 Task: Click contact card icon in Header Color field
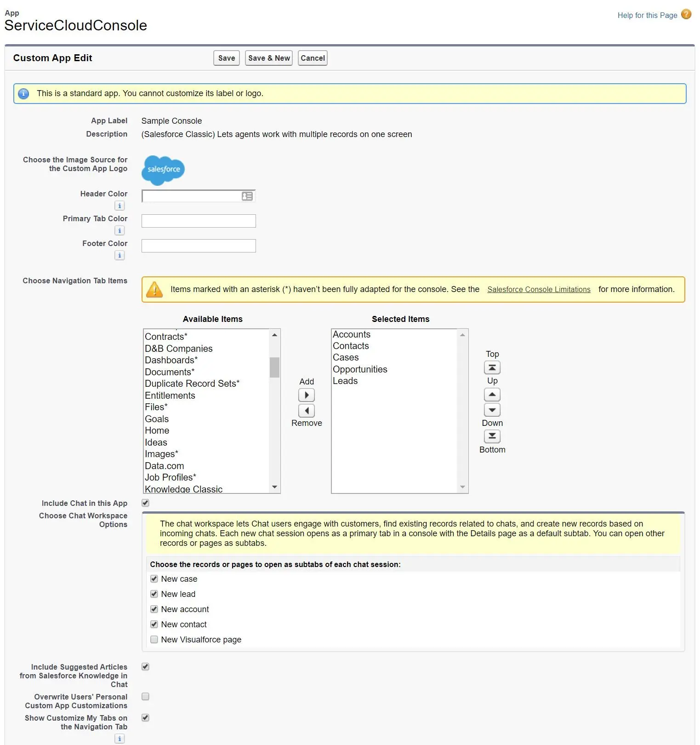click(247, 196)
